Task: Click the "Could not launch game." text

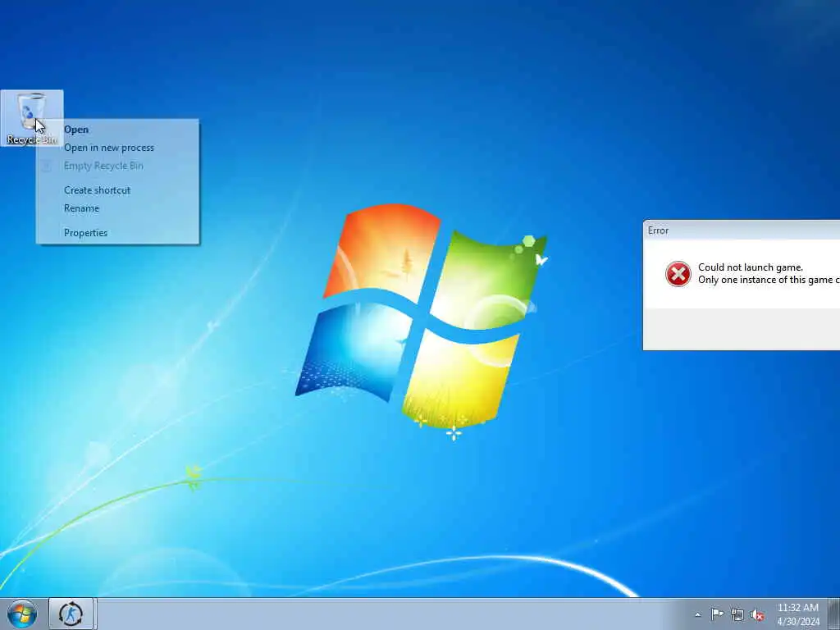Action: (x=750, y=267)
